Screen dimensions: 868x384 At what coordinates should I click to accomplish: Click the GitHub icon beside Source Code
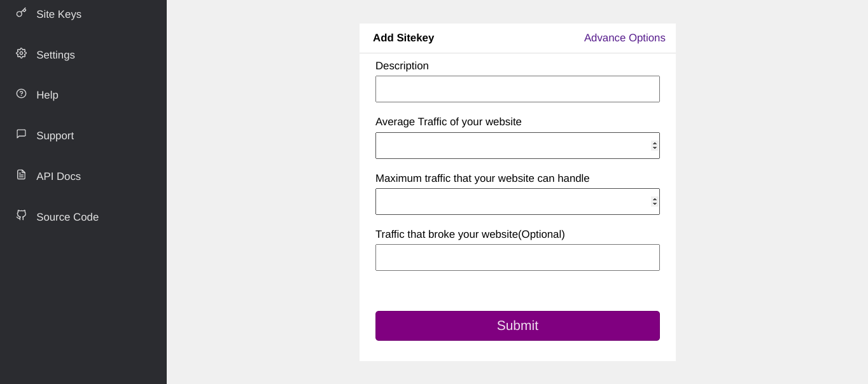[21, 215]
